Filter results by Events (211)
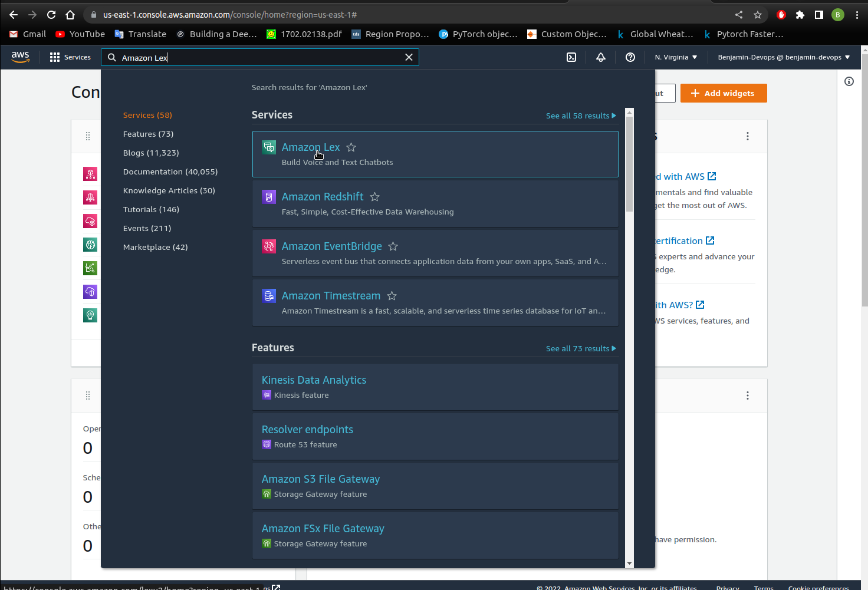The width and height of the screenshot is (868, 590). (147, 228)
